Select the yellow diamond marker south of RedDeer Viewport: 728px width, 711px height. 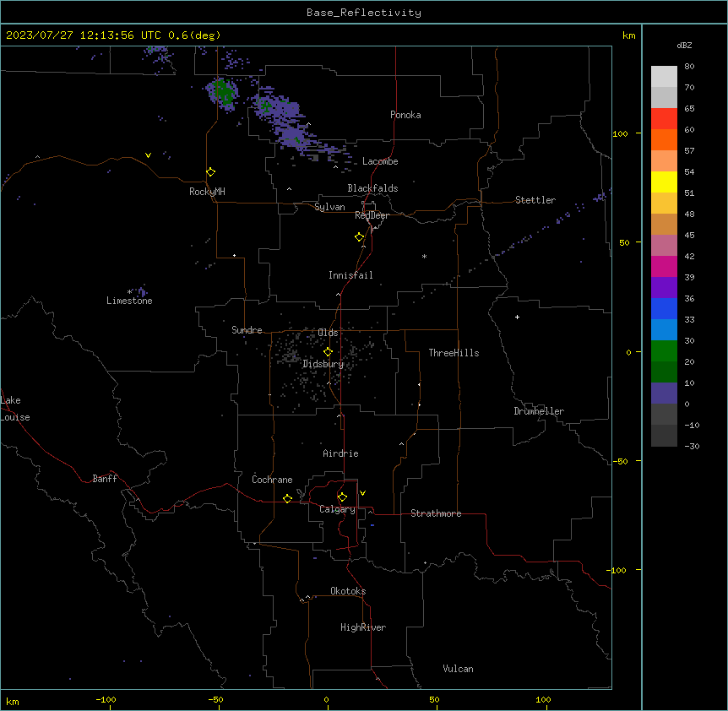360,237
